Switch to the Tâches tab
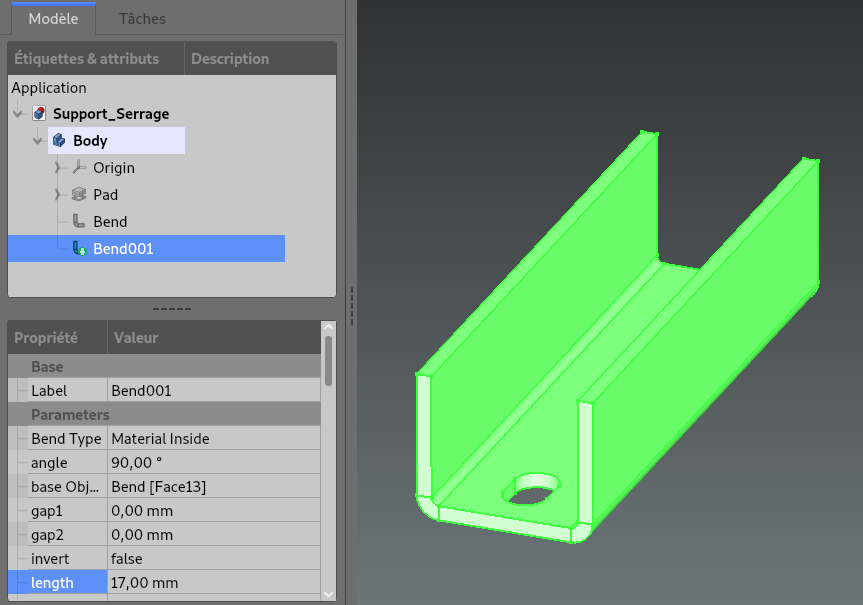This screenshot has height=605, width=863. point(142,19)
